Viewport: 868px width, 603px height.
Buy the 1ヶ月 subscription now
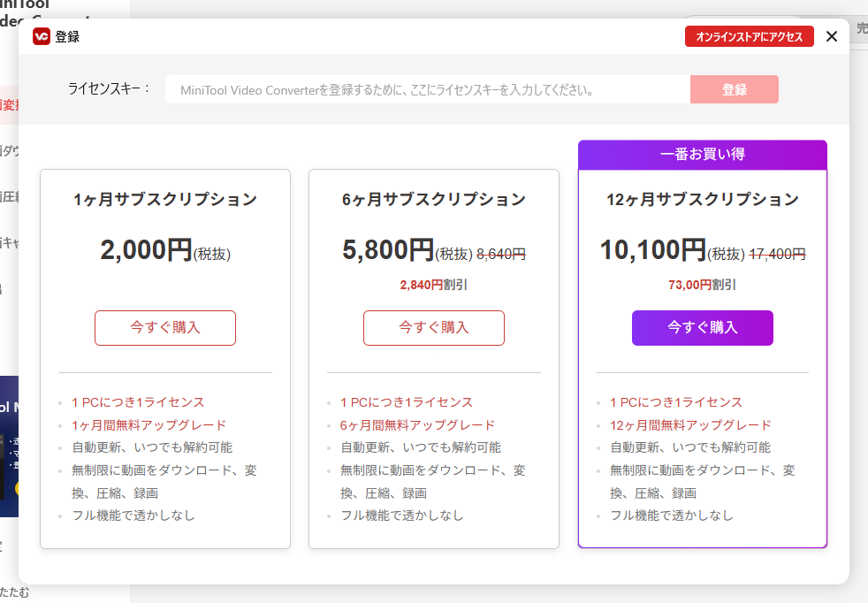tap(165, 328)
